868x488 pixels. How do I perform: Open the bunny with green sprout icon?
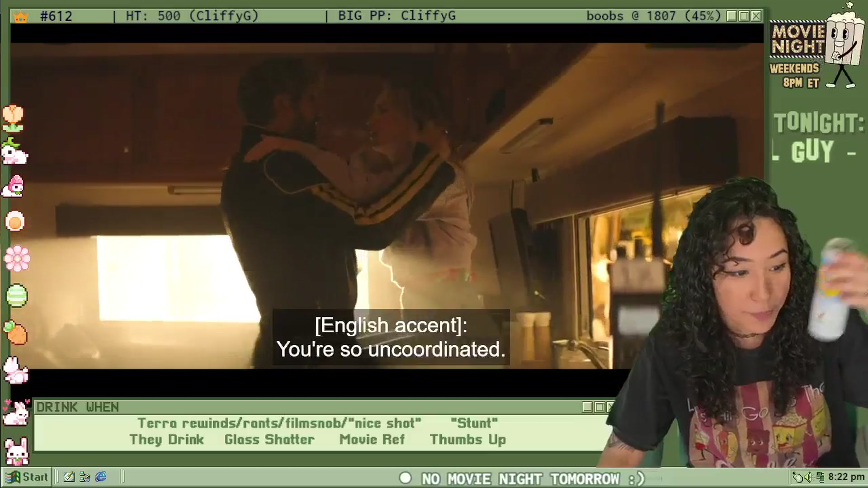click(14, 152)
